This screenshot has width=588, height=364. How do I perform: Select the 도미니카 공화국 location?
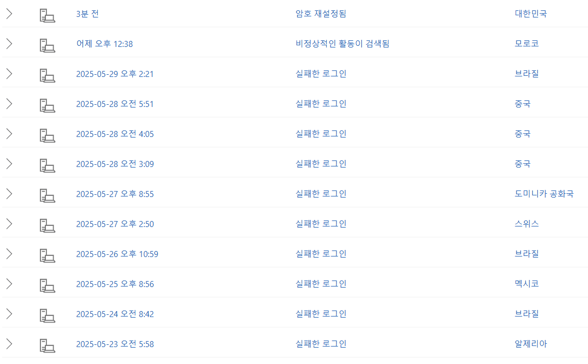click(x=544, y=194)
